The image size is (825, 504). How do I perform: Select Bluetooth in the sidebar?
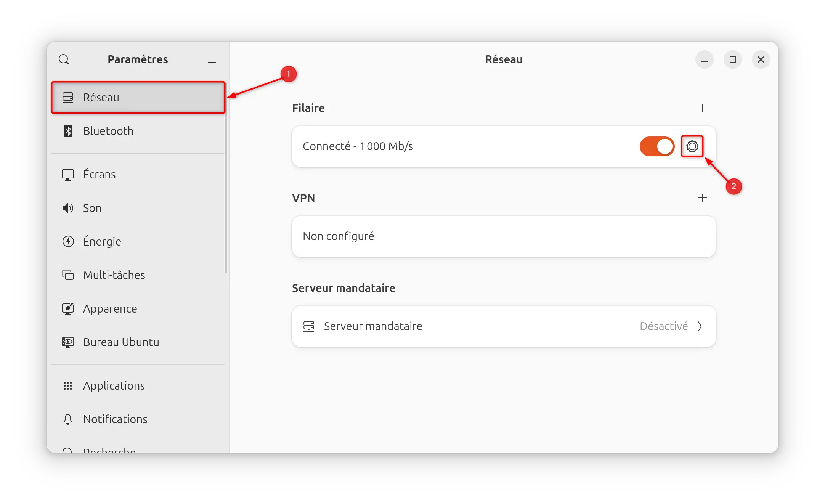(138, 131)
